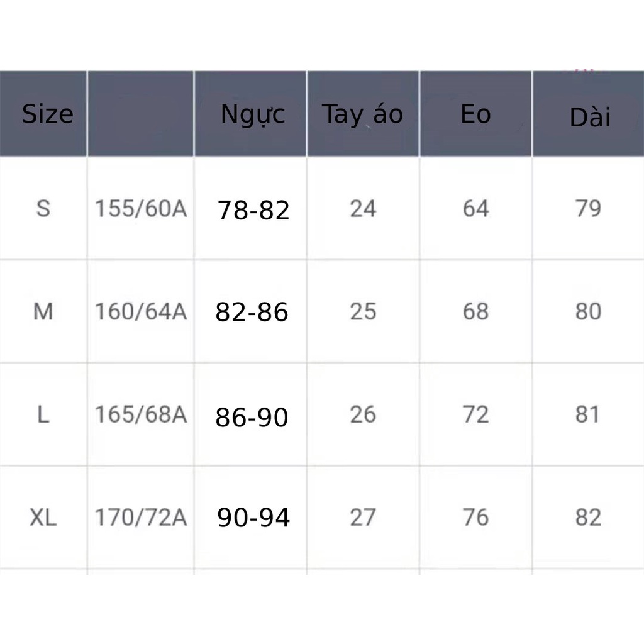Click the Dài column header
Screen dimensions: 644x644
[590, 118]
